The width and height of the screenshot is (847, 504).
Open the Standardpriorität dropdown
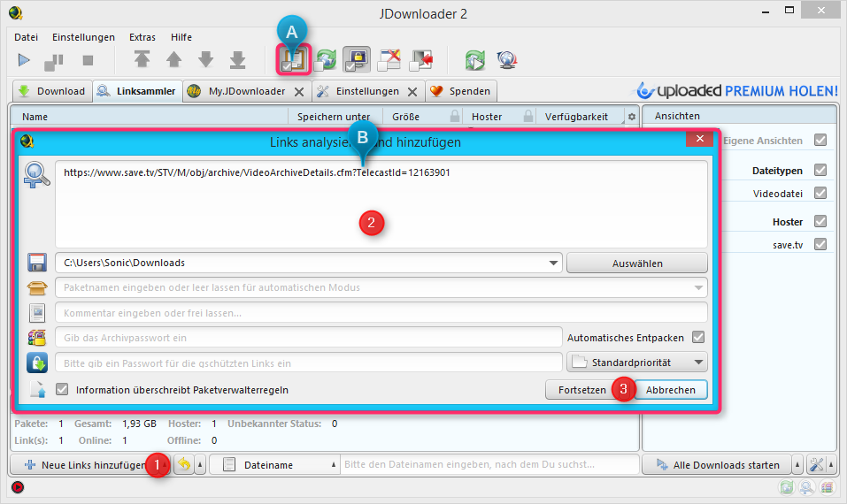point(699,362)
